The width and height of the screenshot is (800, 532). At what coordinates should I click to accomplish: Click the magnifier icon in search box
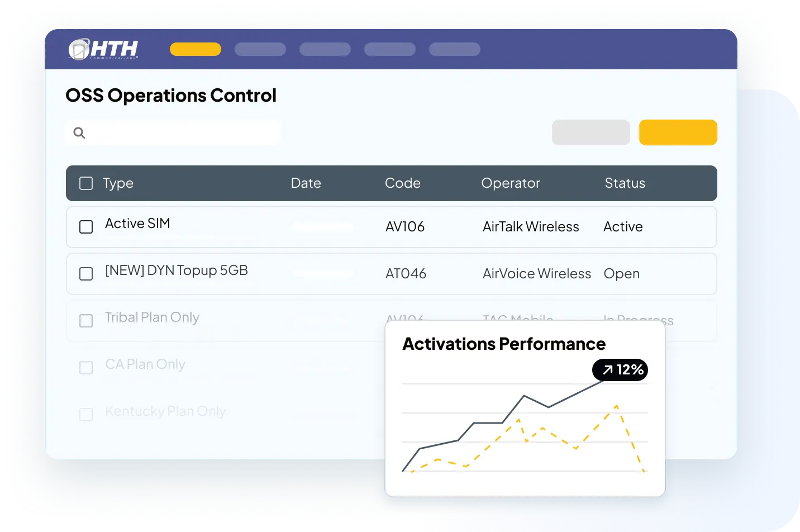coord(79,133)
